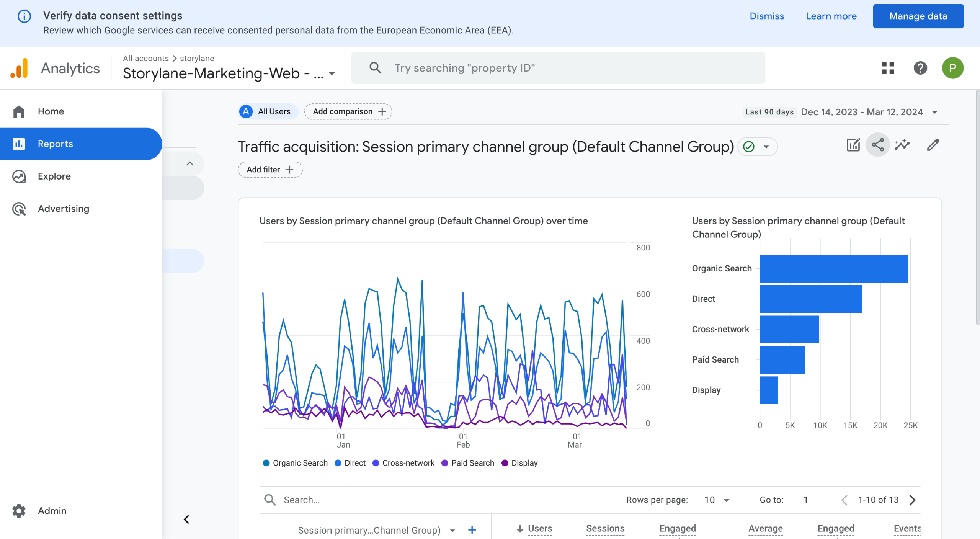Select Explore in the sidebar
980x539 pixels.
tap(81, 176)
